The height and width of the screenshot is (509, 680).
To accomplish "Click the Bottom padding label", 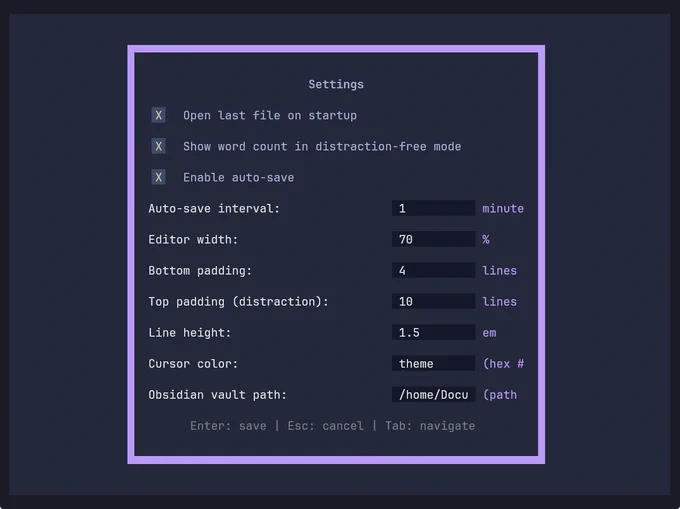I will pos(200,271).
